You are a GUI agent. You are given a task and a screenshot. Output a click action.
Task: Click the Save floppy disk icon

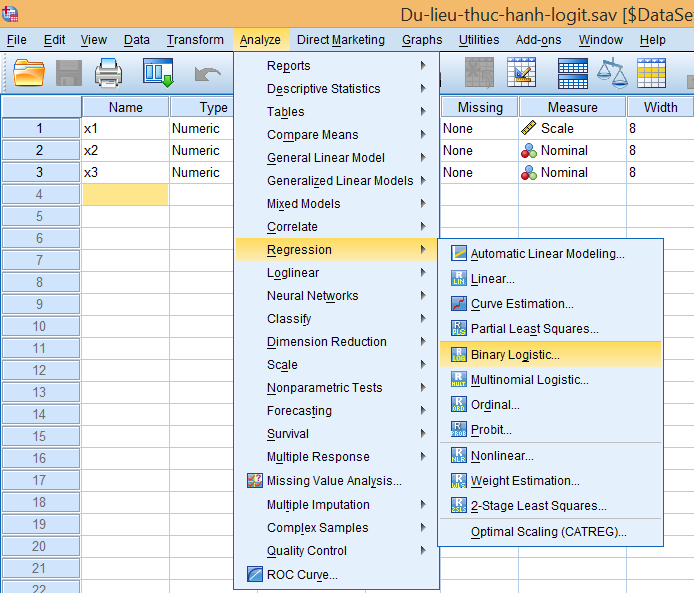click(69, 73)
